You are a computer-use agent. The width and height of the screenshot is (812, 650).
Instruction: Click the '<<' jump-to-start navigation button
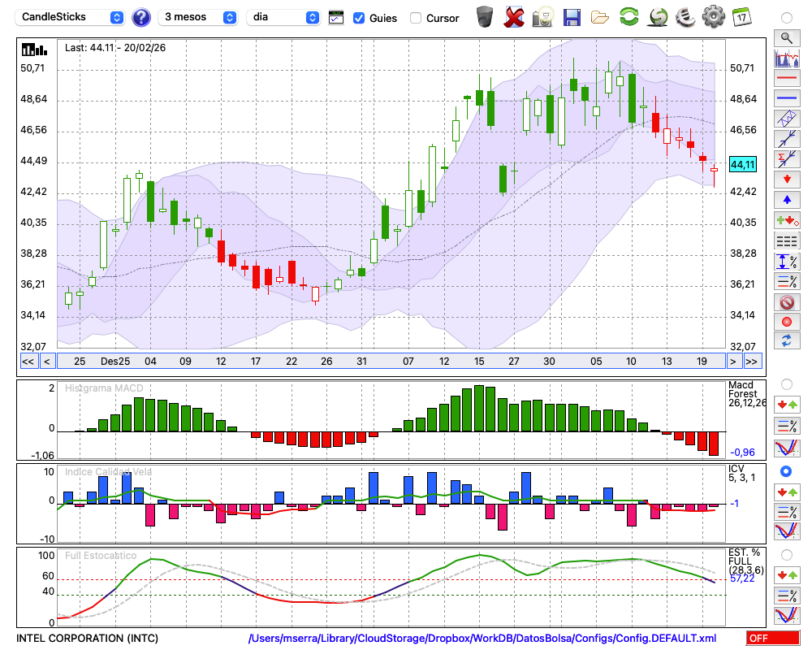tap(28, 361)
